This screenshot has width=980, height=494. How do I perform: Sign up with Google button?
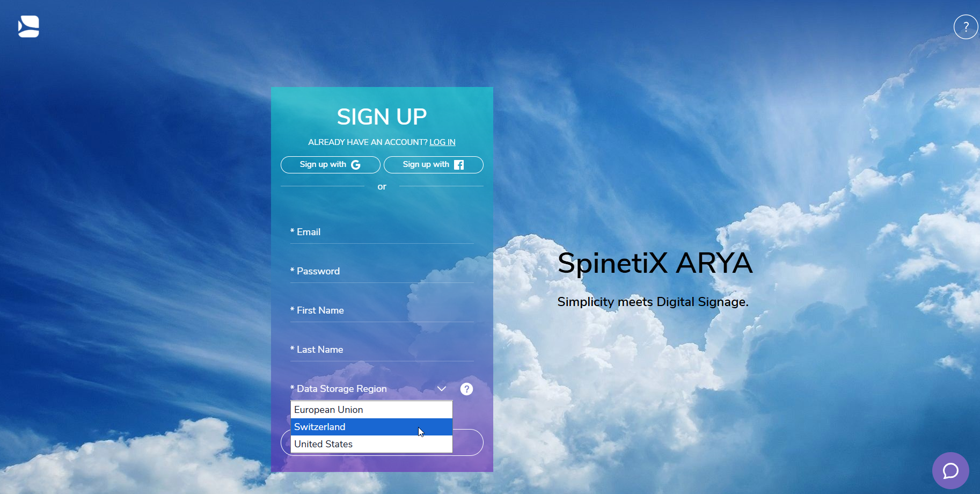[330, 165]
